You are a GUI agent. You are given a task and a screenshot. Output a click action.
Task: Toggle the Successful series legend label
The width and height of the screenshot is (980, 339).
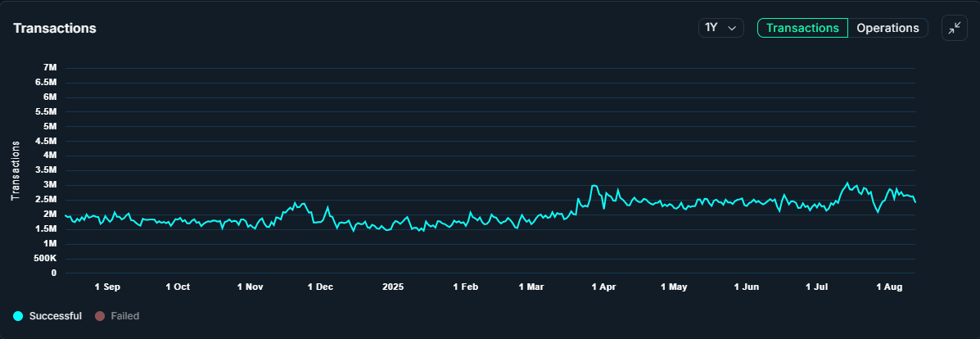(55, 316)
